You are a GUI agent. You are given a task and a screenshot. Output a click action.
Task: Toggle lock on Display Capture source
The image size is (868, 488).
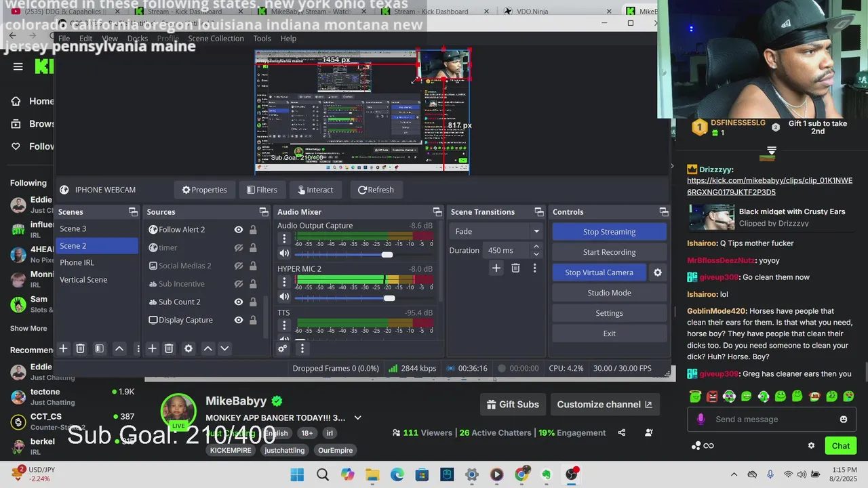point(253,320)
